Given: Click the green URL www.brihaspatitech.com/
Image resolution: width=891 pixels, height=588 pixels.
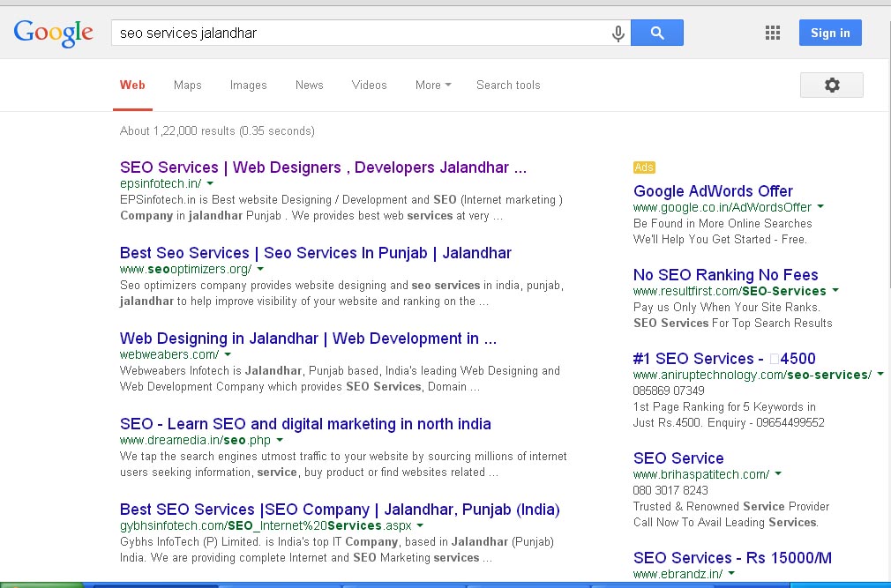Looking at the screenshot, I should tap(701, 474).
